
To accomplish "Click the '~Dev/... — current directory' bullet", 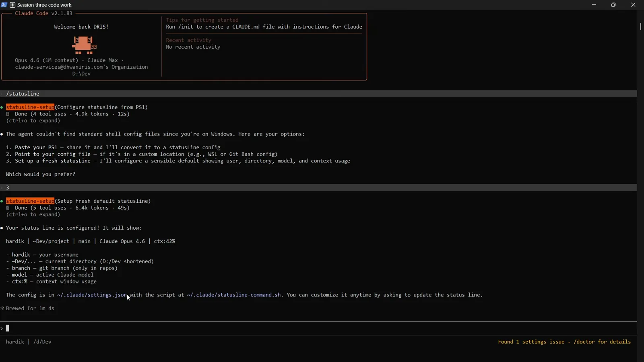I will pyautogui.click(x=80, y=261).
